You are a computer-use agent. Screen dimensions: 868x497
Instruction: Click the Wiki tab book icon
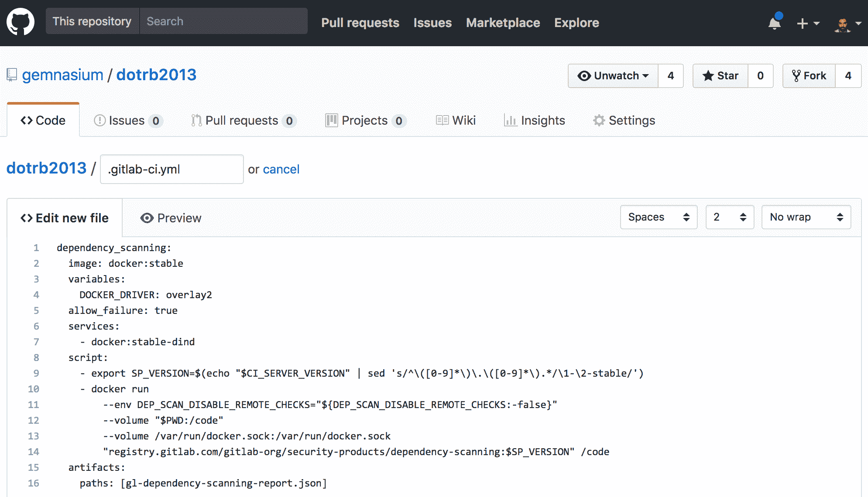[x=442, y=120]
